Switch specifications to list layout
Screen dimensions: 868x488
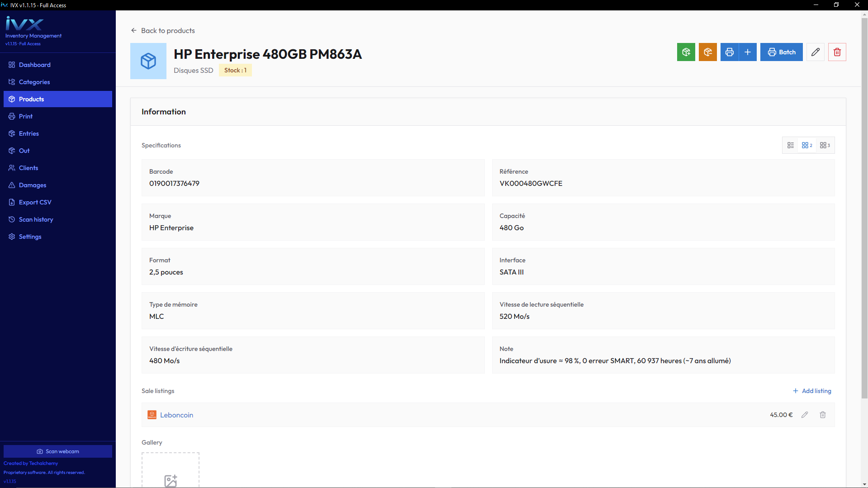coord(790,145)
